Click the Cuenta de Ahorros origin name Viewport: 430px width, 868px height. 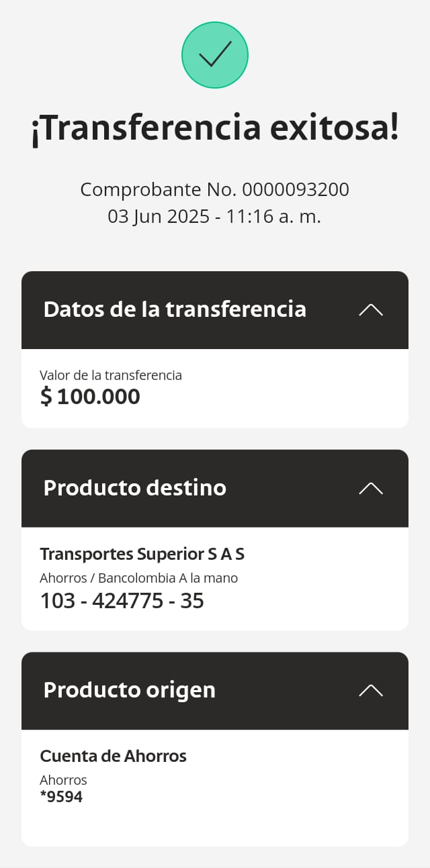(113, 756)
